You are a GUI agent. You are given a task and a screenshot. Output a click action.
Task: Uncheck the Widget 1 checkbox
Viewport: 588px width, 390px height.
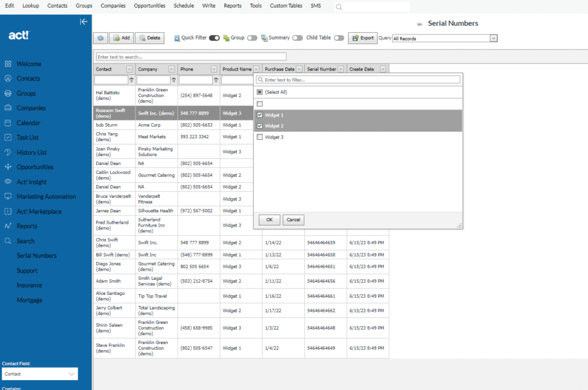(260, 115)
